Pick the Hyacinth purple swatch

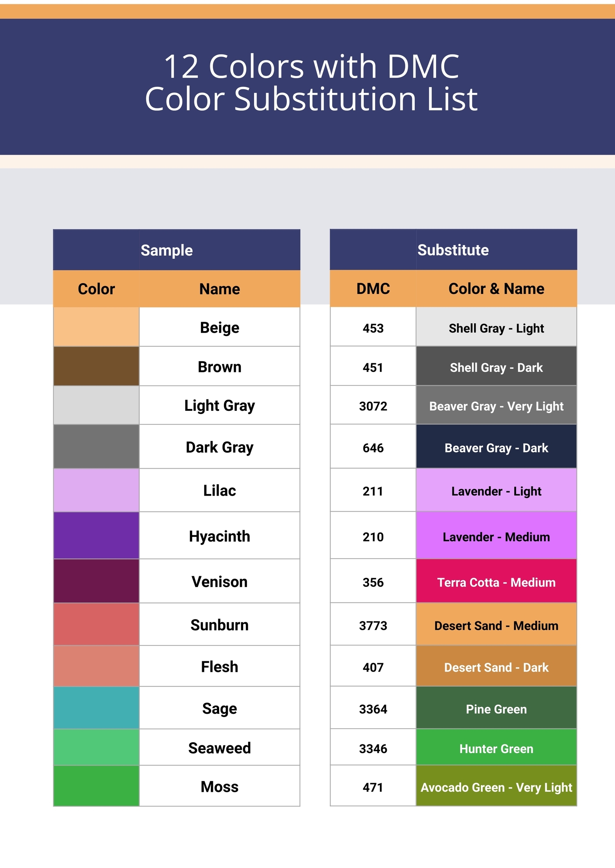[96, 535]
